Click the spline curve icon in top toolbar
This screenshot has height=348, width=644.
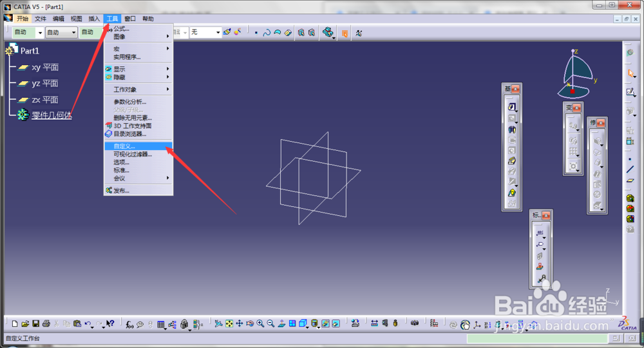point(267,32)
